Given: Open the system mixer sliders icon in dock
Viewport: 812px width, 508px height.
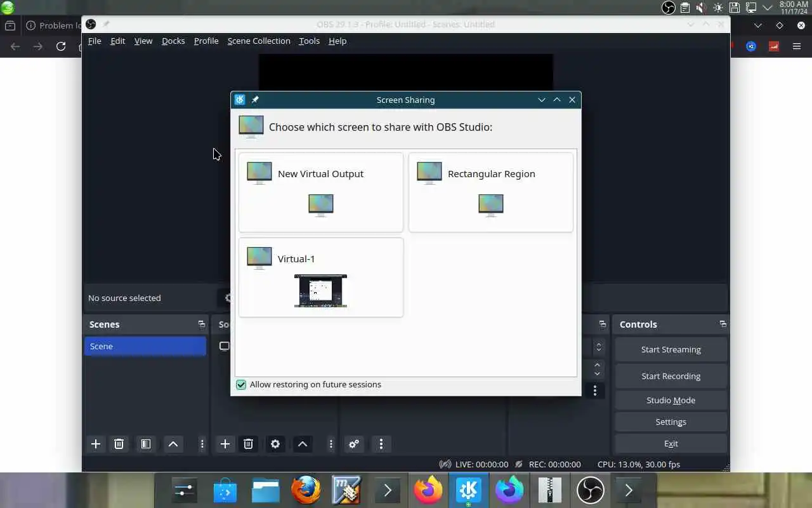Looking at the screenshot, I should pyautogui.click(x=184, y=491).
